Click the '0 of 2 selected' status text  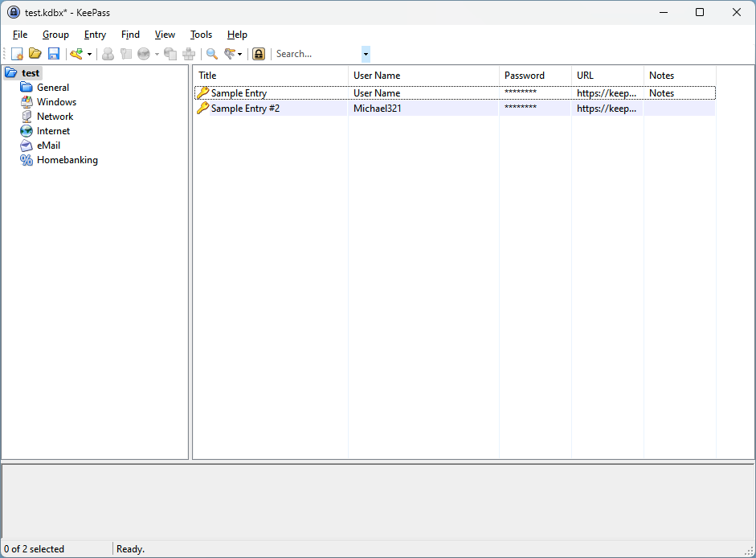coord(34,549)
